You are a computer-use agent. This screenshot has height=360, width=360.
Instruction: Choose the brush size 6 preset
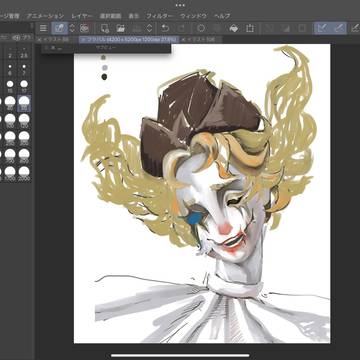coord(10,69)
